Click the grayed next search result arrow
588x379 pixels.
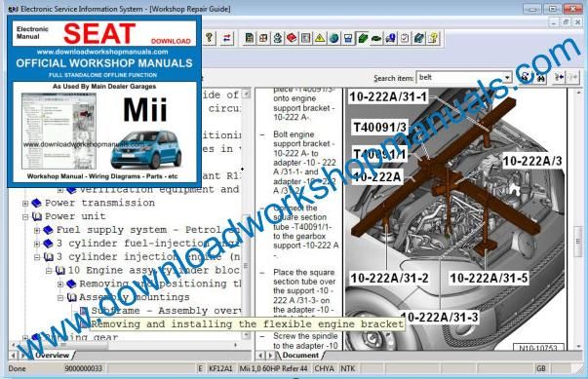point(573,77)
